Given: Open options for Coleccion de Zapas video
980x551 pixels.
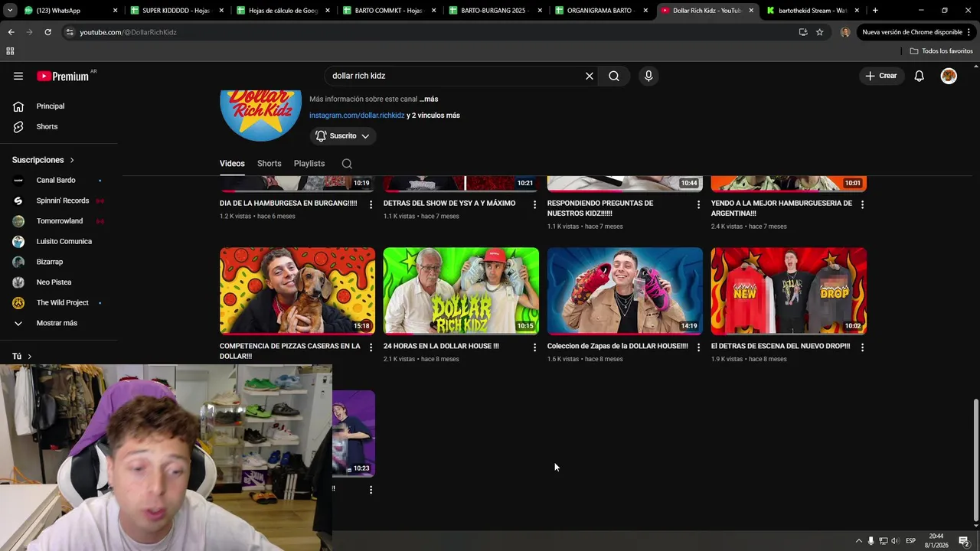Looking at the screenshot, I should (698, 347).
